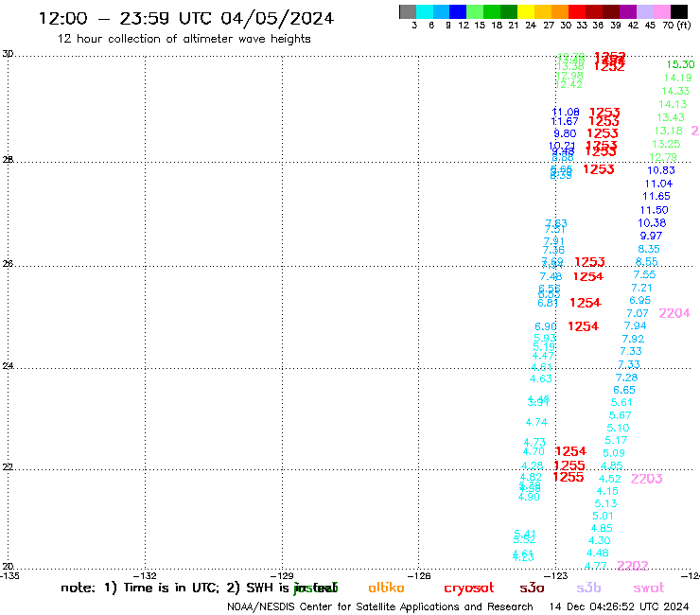
Task: Click the 8.35 wave height reading
Action: pyautogui.click(x=649, y=249)
